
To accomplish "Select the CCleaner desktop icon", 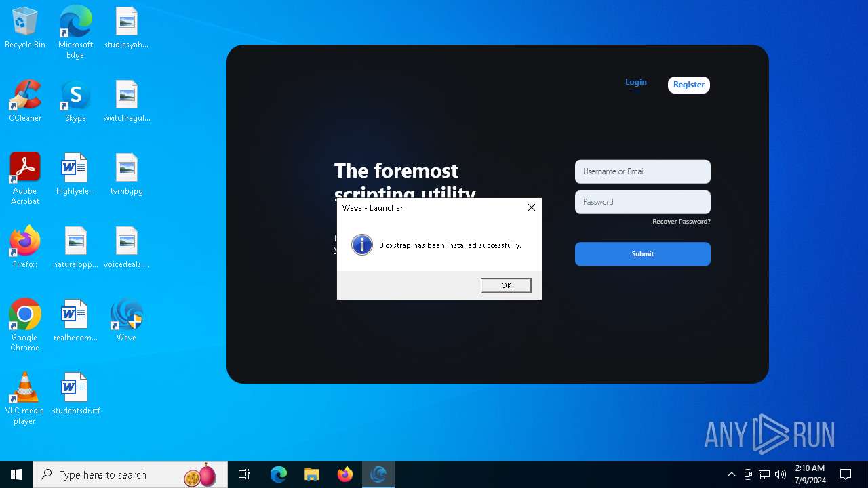I will pos(25,102).
